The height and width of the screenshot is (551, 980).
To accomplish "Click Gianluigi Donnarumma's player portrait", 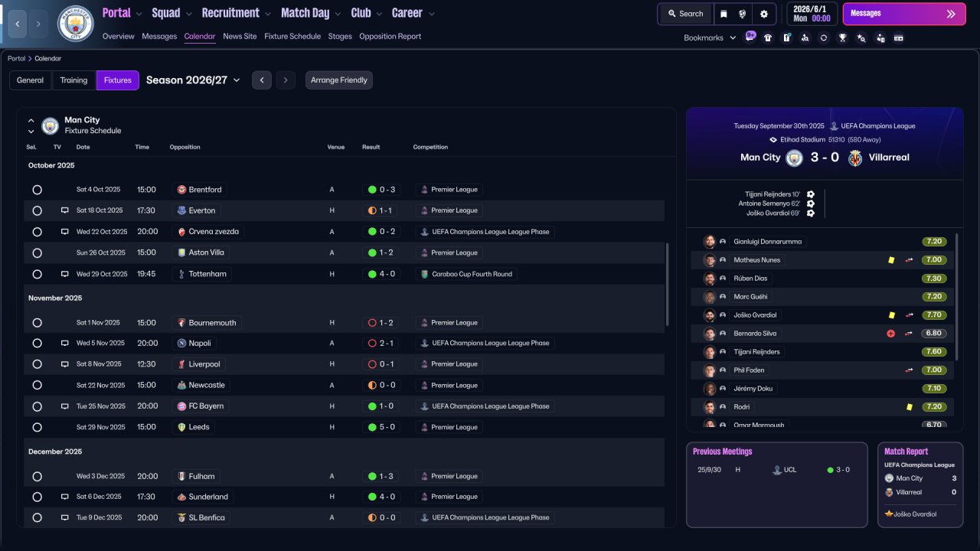I will click(x=710, y=242).
